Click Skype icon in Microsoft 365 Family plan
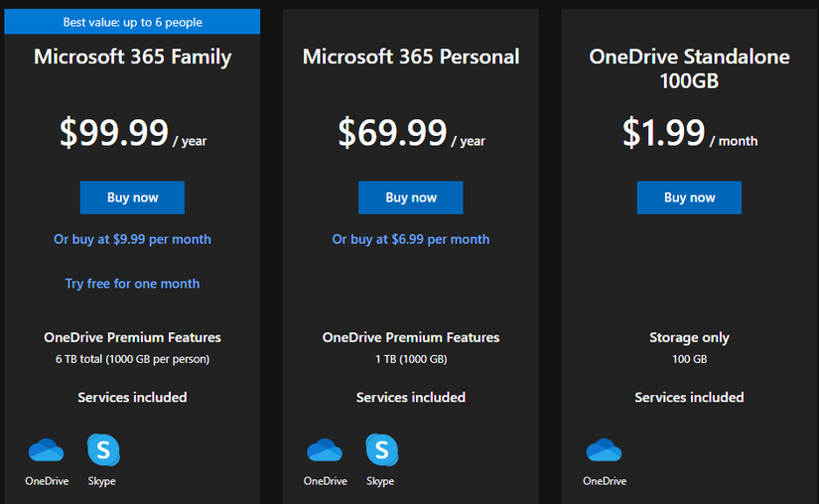The width and height of the screenshot is (819, 504). [x=102, y=450]
